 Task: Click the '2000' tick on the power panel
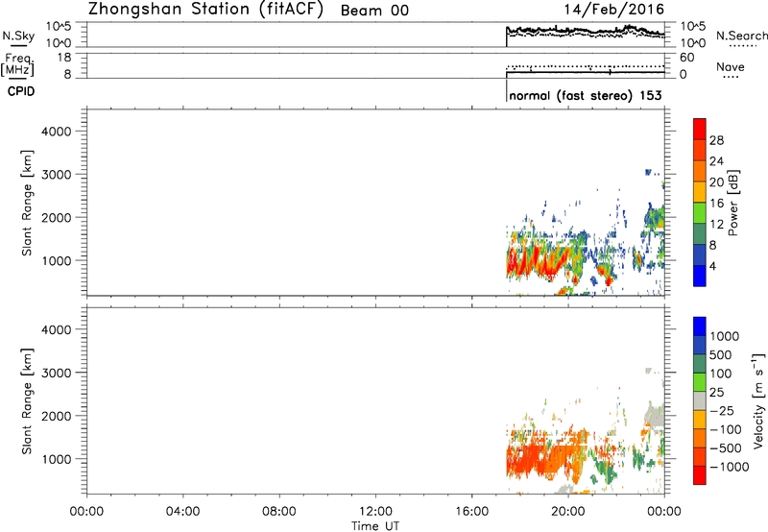56,217
